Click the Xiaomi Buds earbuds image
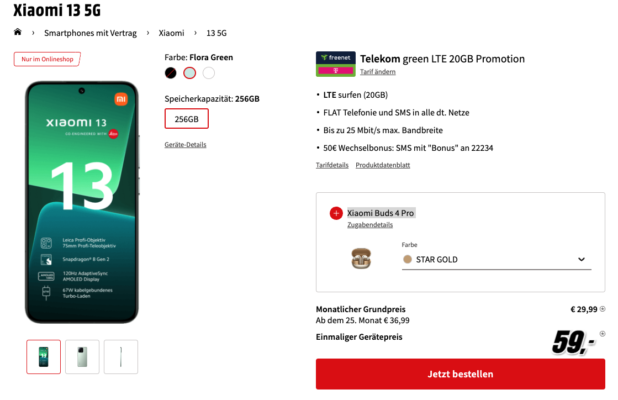The height and width of the screenshot is (400, 618). (x=361, y=259)
